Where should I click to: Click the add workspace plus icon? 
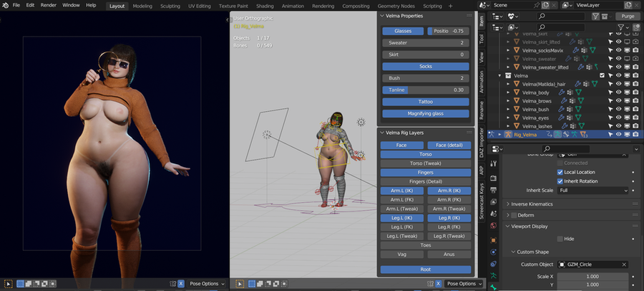coord(451,6)
